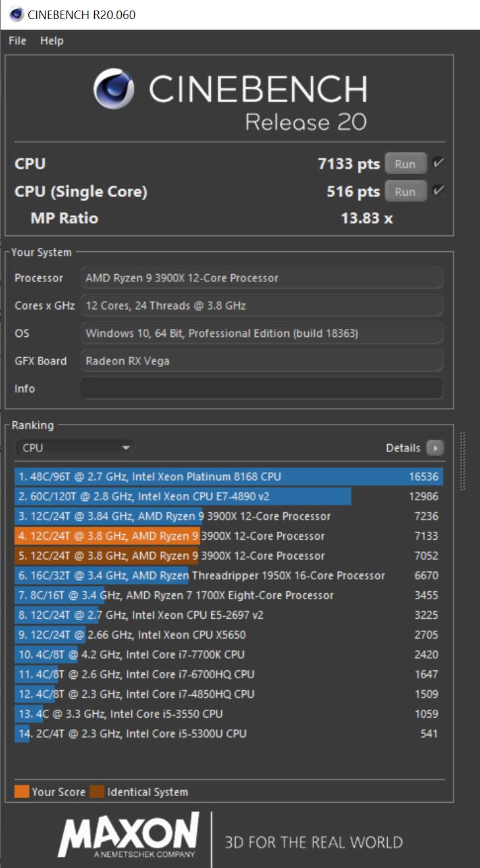Toggle the checkbox beside the CPU Run button
Viewport: 480px width, 868px height.
[x=439, y=163]
